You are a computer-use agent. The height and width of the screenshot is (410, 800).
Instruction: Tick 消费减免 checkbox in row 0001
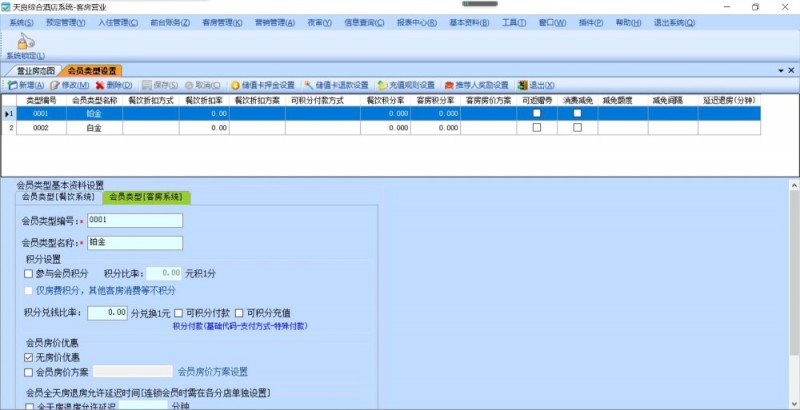578,113
